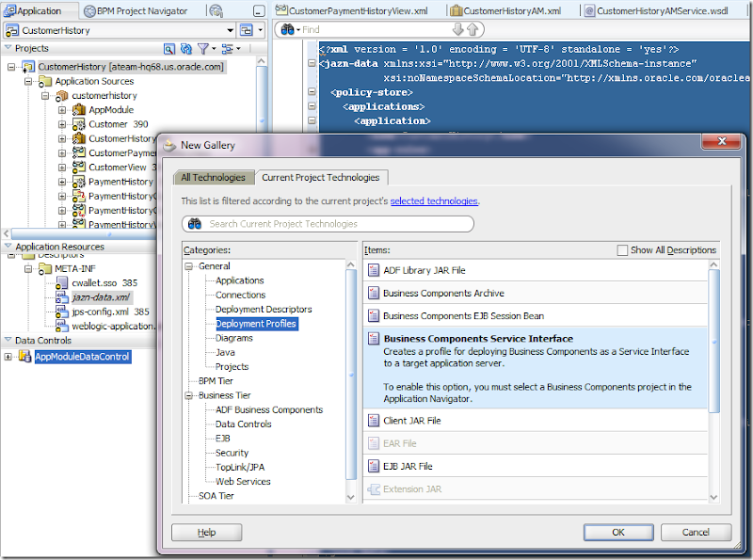Image resolution: width=753 pixels, height=560 pixels.
Task: Collapse the General category node
Action: pyautogui.click(x=190, y=266)
